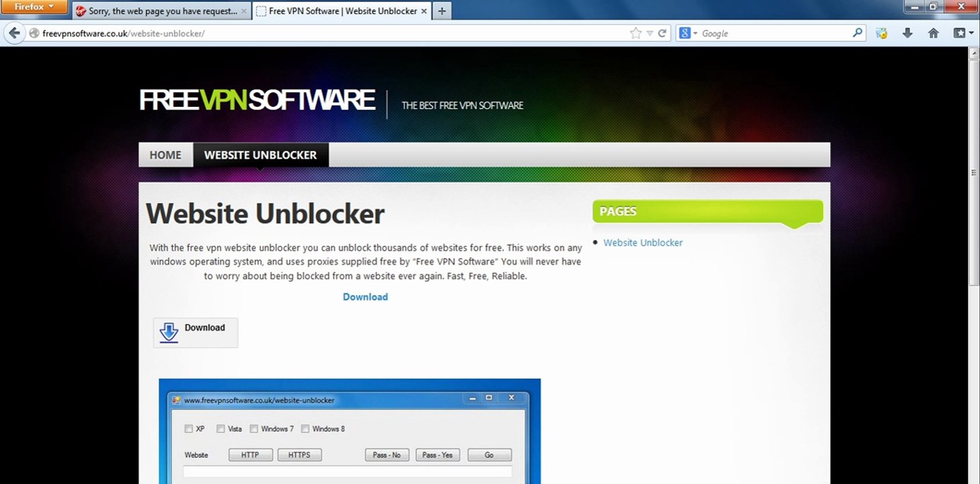The width and height of the screenshot is (980, 484).
Task: Click the HTTP button in the preview image
Action: click(250, 455)
